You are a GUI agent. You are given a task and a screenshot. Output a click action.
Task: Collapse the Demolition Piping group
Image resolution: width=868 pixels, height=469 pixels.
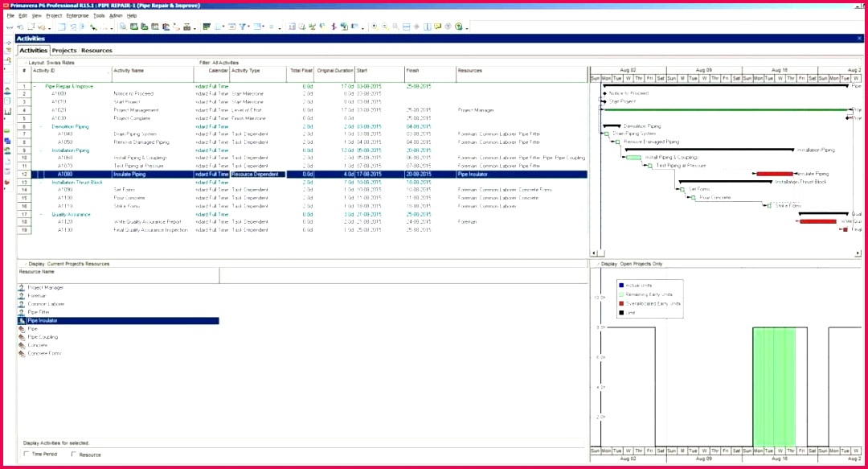pos(40,126)
